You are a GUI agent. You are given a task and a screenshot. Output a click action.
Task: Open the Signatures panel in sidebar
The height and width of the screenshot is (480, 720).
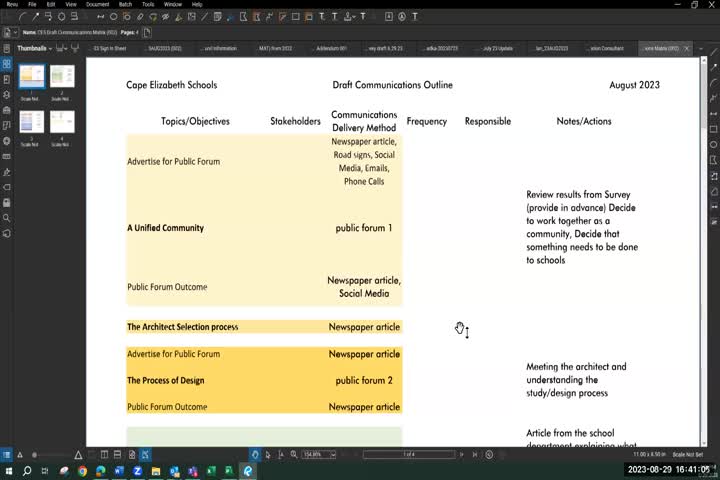(x=6, y=172)
